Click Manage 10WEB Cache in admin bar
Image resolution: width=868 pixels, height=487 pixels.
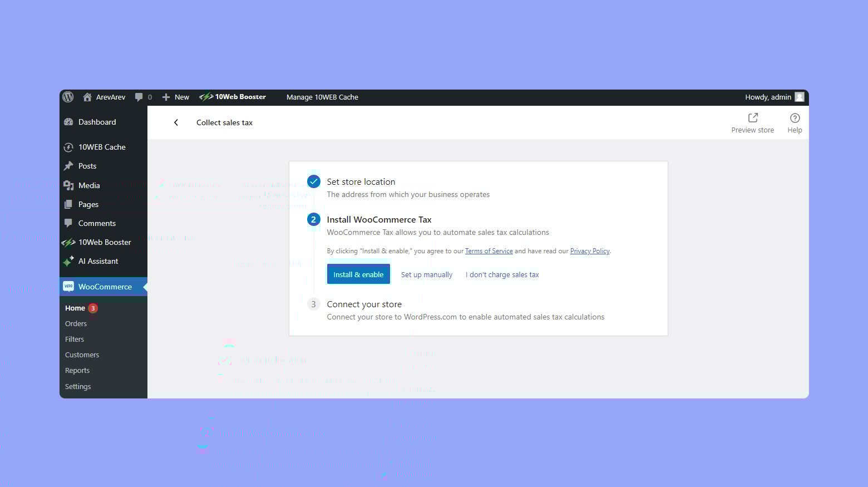[x=322, y=97]
